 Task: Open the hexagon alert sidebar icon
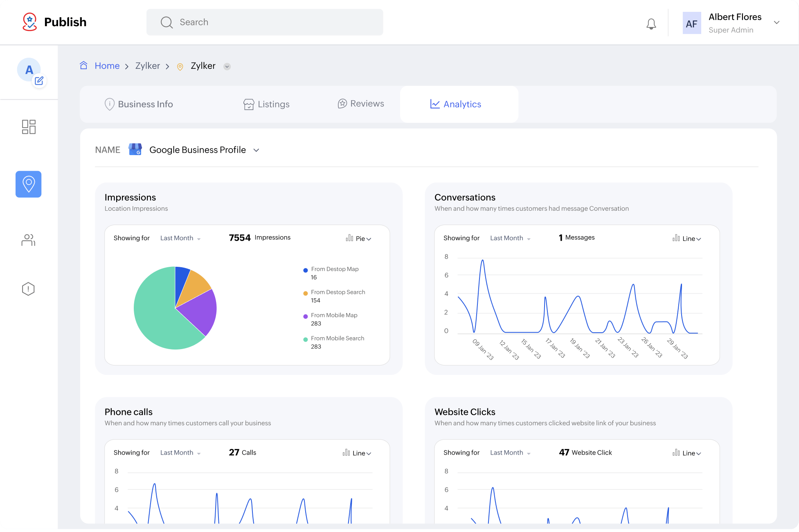(x=28, y=289)
